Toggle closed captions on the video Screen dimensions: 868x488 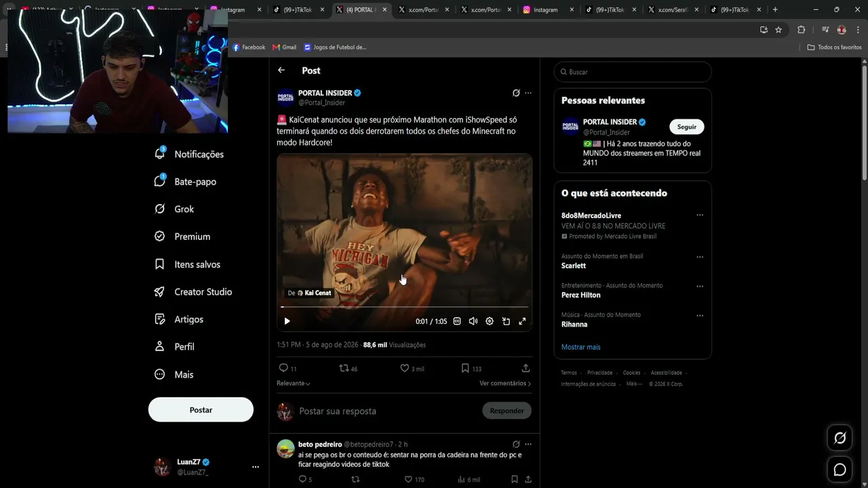coord(457,321)
